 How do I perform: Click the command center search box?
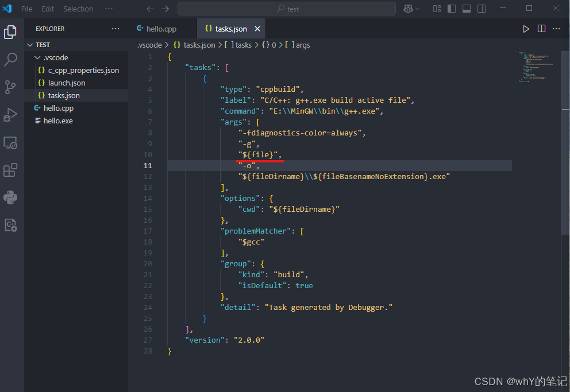point(287,9)
